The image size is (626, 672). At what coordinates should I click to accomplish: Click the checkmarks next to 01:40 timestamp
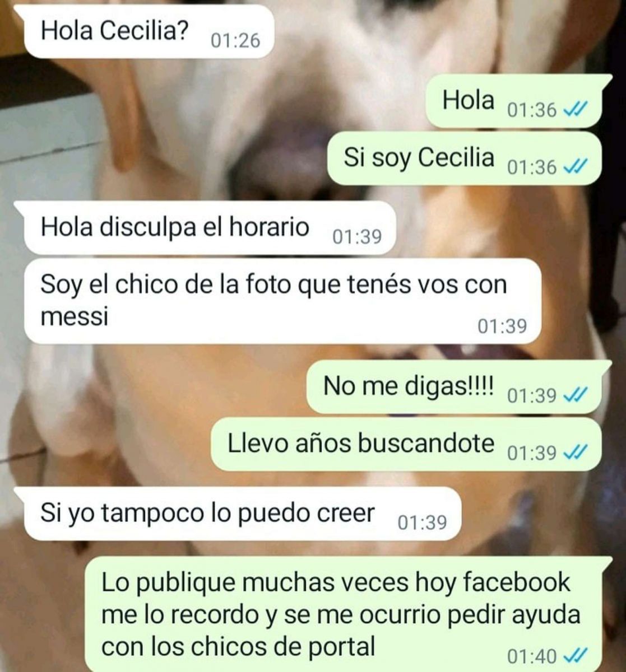[x=573, y=655]
